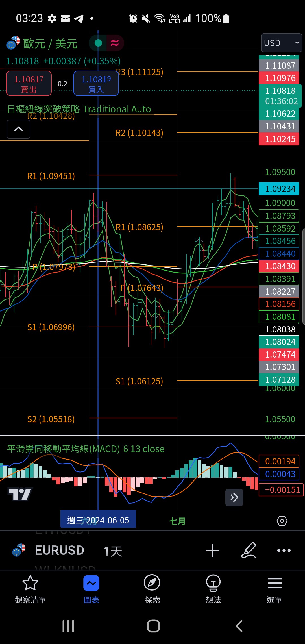The image size is (305, 644).
Task: Jump to latest bar with double-arrow
Action: [234, 497]
